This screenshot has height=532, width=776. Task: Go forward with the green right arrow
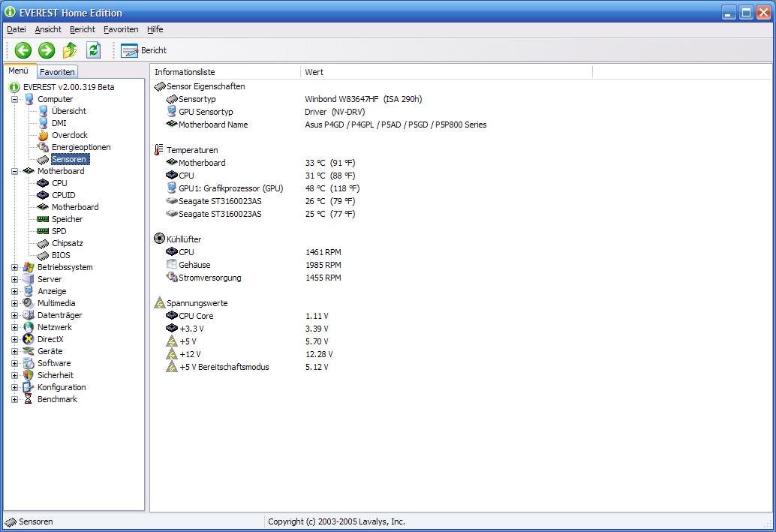[47, 50]
